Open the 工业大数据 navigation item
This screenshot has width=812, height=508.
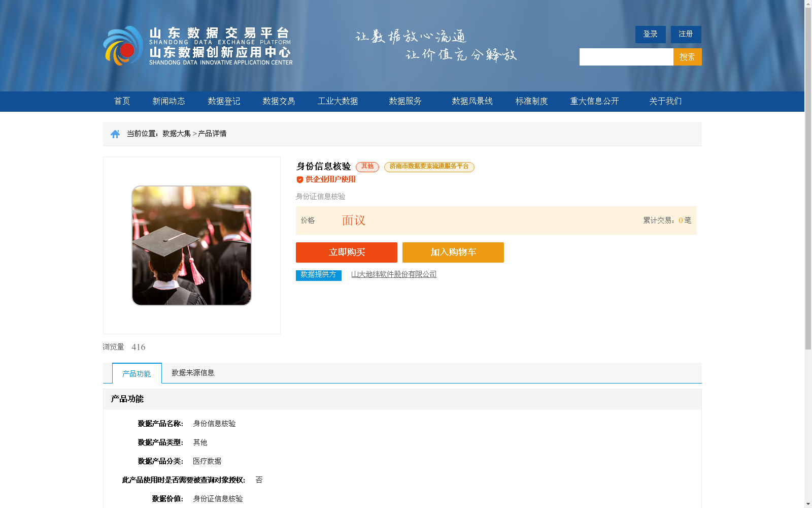point(338,102)
